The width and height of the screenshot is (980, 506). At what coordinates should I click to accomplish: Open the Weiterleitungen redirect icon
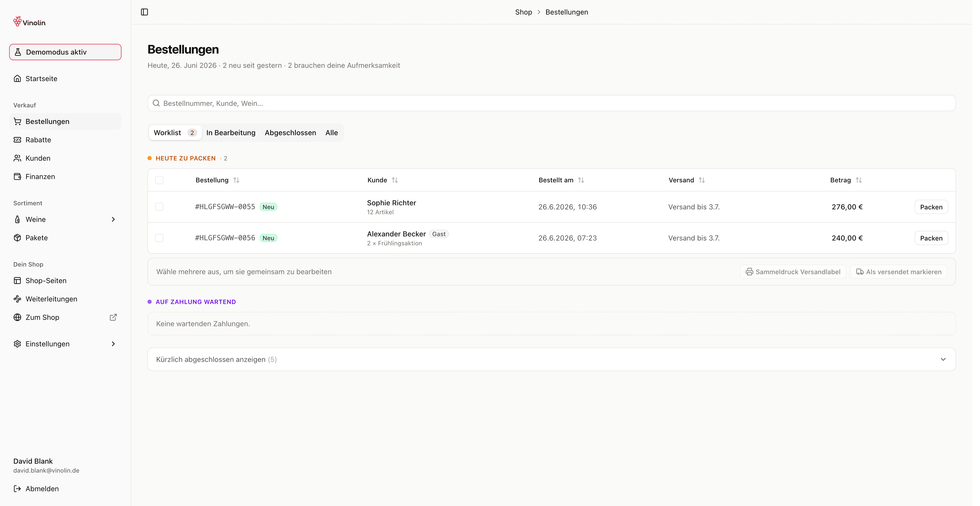point(18,299)
